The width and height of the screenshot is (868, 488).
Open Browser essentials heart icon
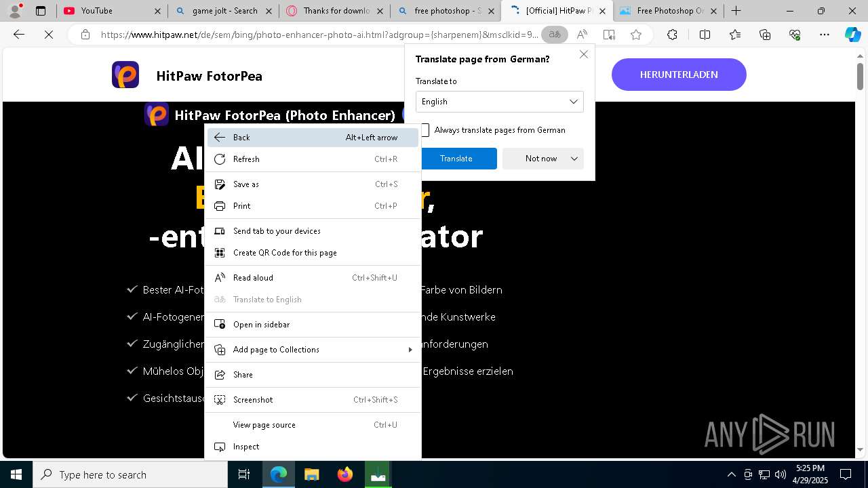(x=795, y=35)
